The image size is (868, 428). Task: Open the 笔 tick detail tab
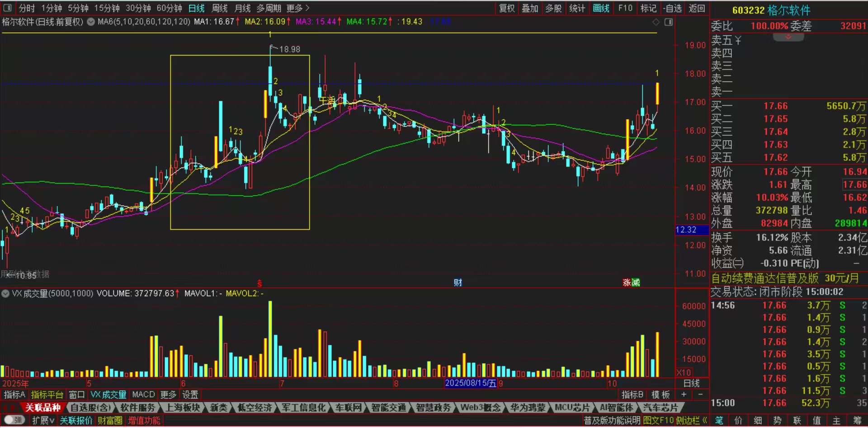pyautogui.click(x=719, y=420)
